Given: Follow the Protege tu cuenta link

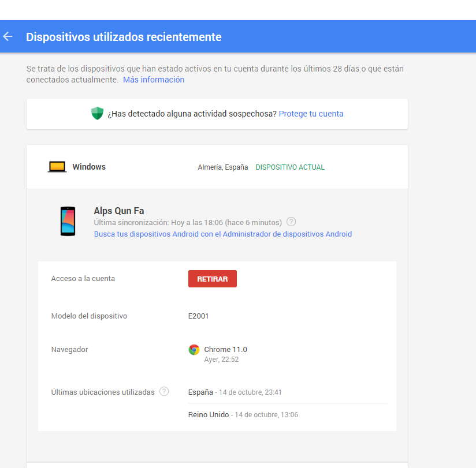Looking at the screenshot, I should (311, 114).
